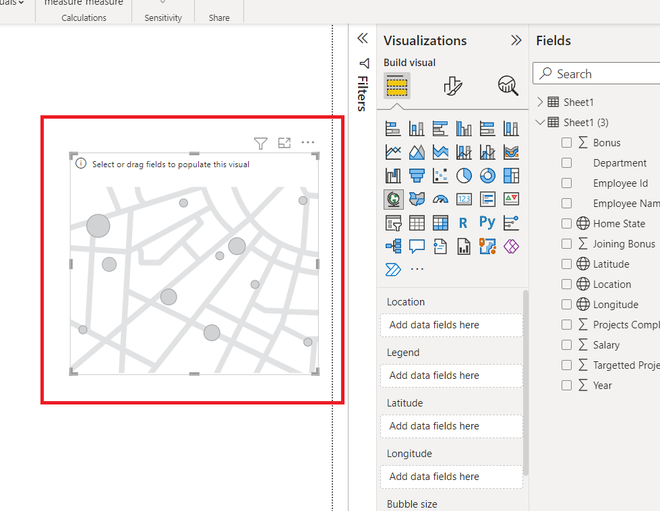Select the Decomposition tree visual
The width and height of the screenshot is (660, 511).
tap(393, 246)
